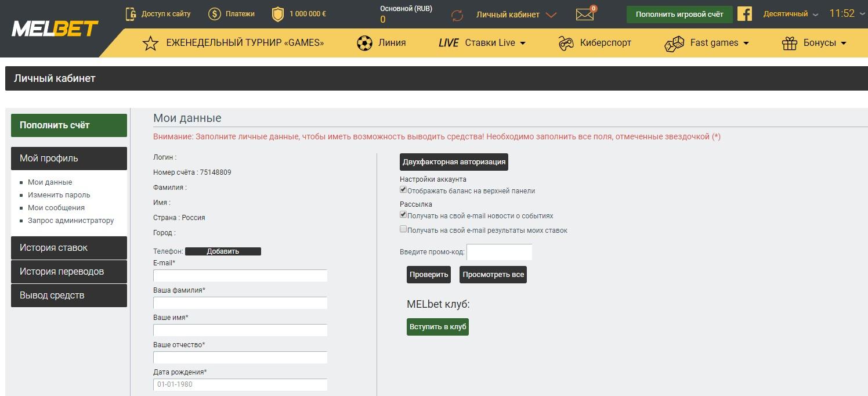
Task: Click the gamepad Киберспорт icon
Action: pos(566,43)
